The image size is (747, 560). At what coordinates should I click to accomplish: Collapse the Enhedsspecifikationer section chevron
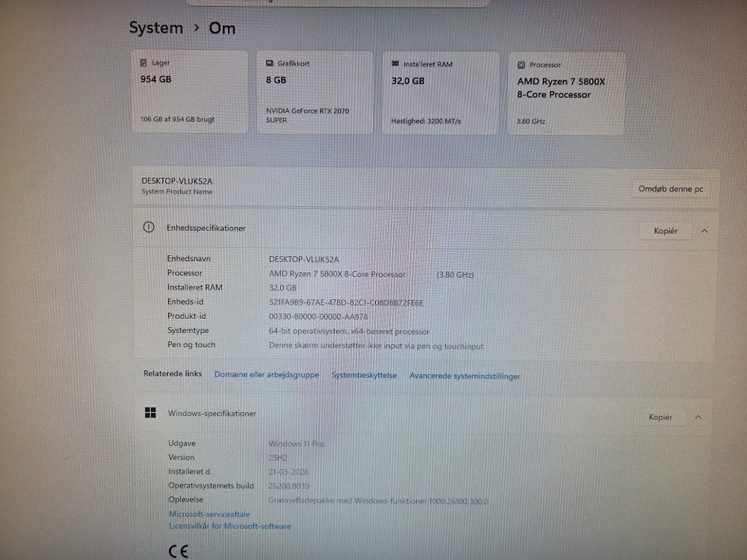705,231
